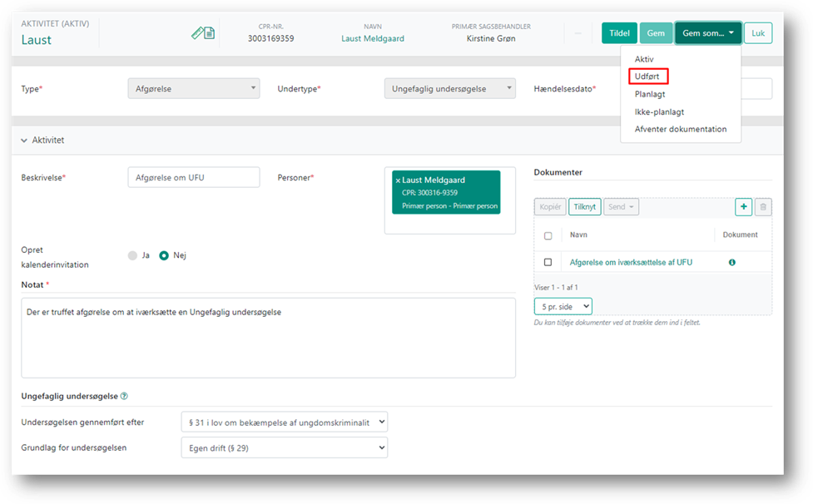Click the caret on the Gem som button
Viewport: 813px width, 504px height.
(731, 32)
